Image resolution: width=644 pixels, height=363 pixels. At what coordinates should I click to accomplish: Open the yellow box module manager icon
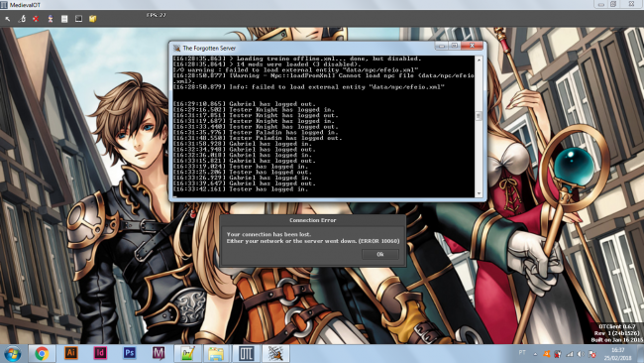tap(93, 19)
